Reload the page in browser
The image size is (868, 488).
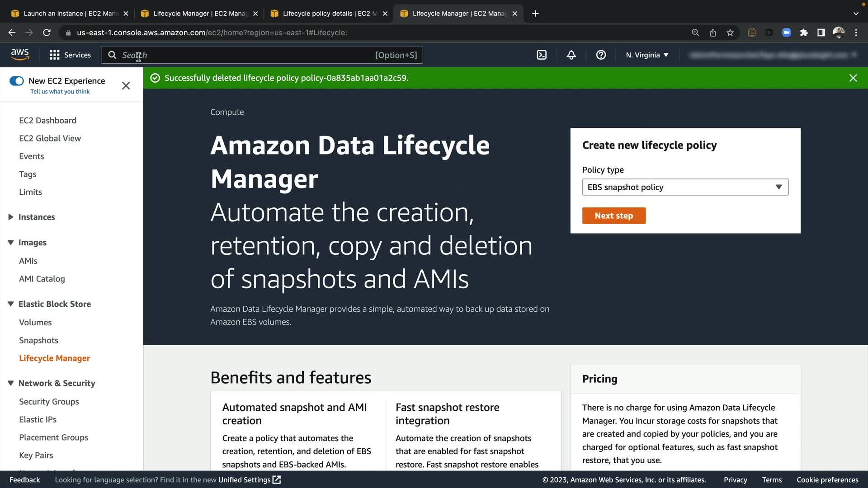point(47,33)
